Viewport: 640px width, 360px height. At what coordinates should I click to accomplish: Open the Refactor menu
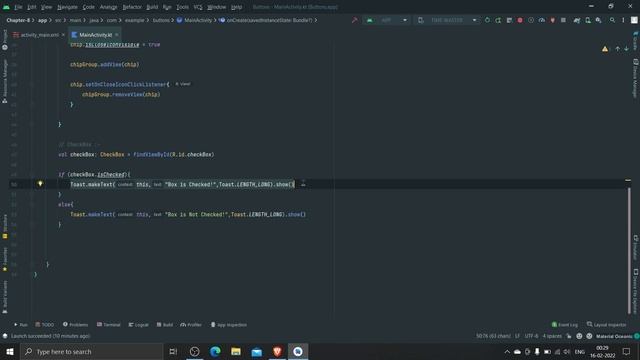point(132,7)
